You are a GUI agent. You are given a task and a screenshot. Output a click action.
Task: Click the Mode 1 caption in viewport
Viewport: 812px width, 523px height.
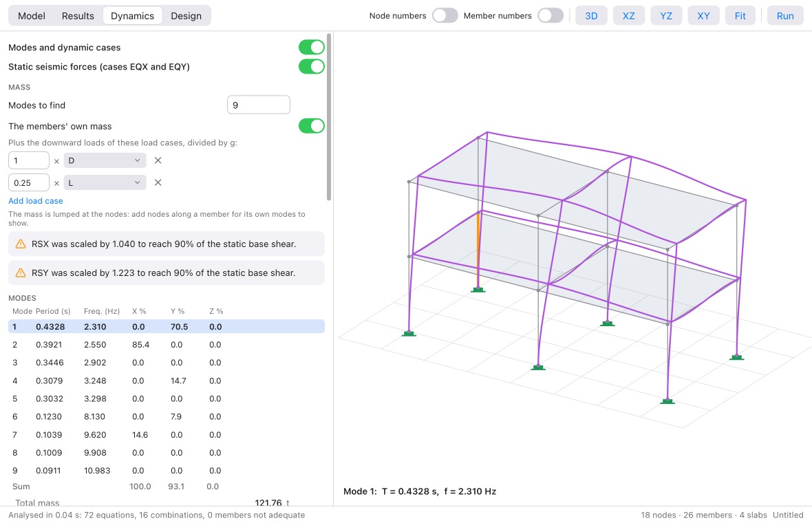420,491
